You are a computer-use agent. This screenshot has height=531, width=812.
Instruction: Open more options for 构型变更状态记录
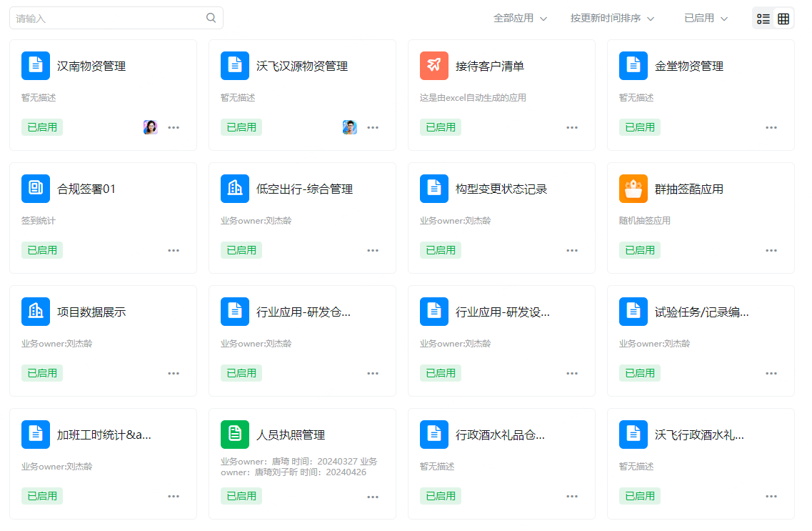coord(572,250)
